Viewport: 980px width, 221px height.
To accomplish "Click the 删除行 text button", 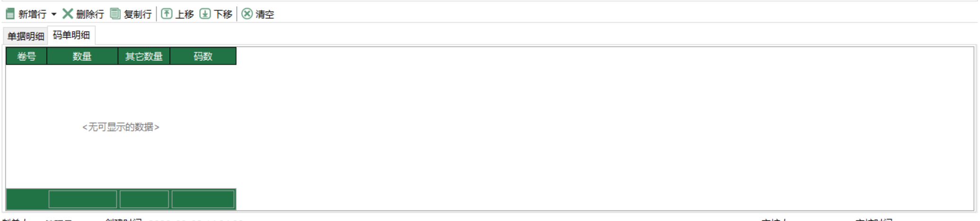I will point(90,14).
